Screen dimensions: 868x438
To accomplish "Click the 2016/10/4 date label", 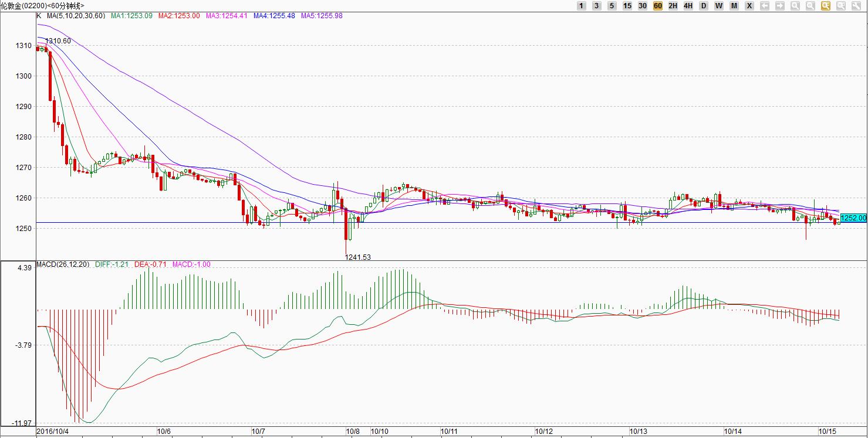I will 53,432.
